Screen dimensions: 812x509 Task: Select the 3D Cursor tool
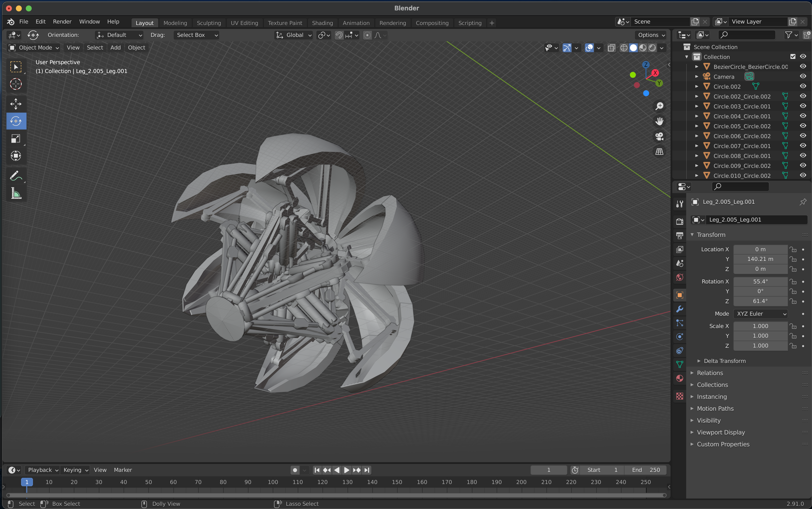point(16,84)
